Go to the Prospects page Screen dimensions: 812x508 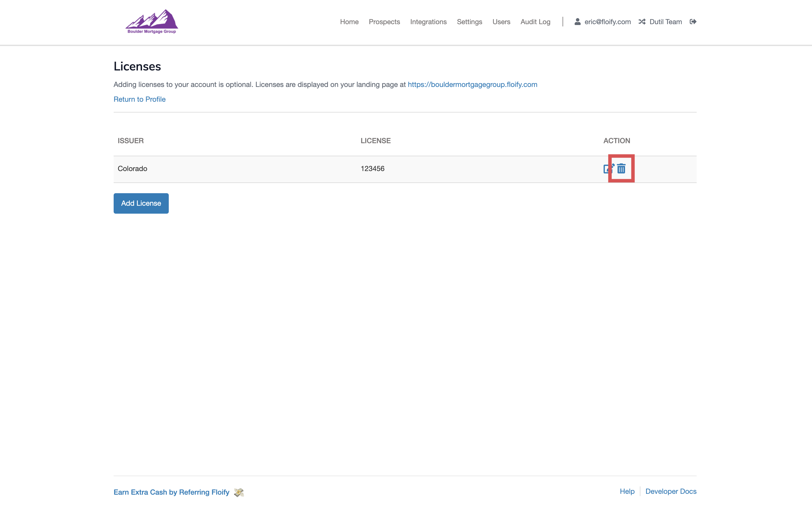(x=384, y=22)
